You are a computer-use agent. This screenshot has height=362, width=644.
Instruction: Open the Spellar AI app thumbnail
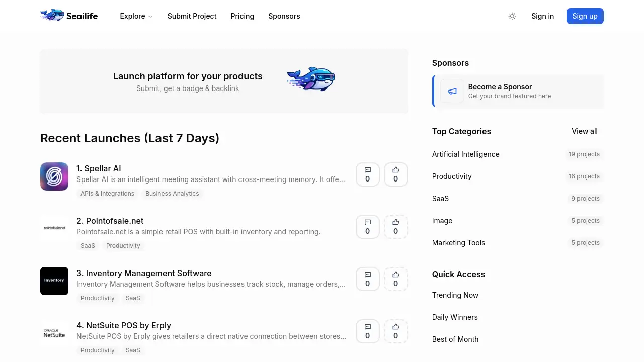54,176
